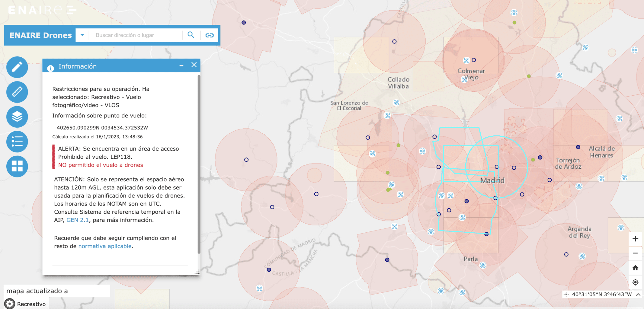
Task: Open the Recreativo settings gear
Action: (10, 304)
